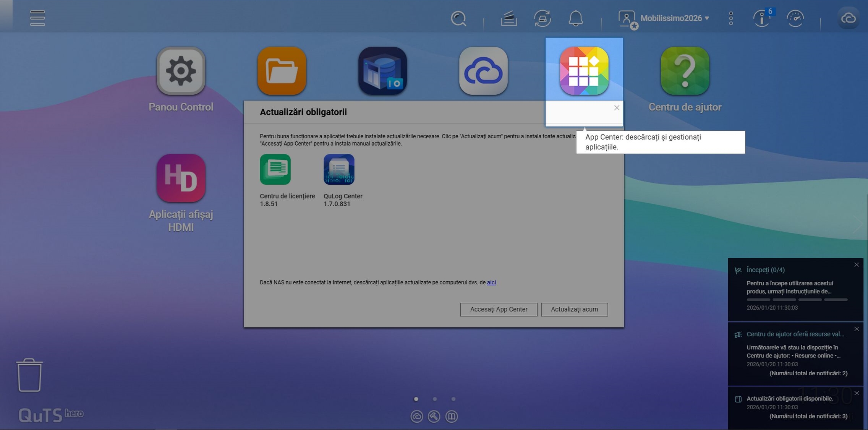The width and height of the screenshot is (868, 430).
Task: Launch the storage and snapshots app icon
Action: pos(382,71)
